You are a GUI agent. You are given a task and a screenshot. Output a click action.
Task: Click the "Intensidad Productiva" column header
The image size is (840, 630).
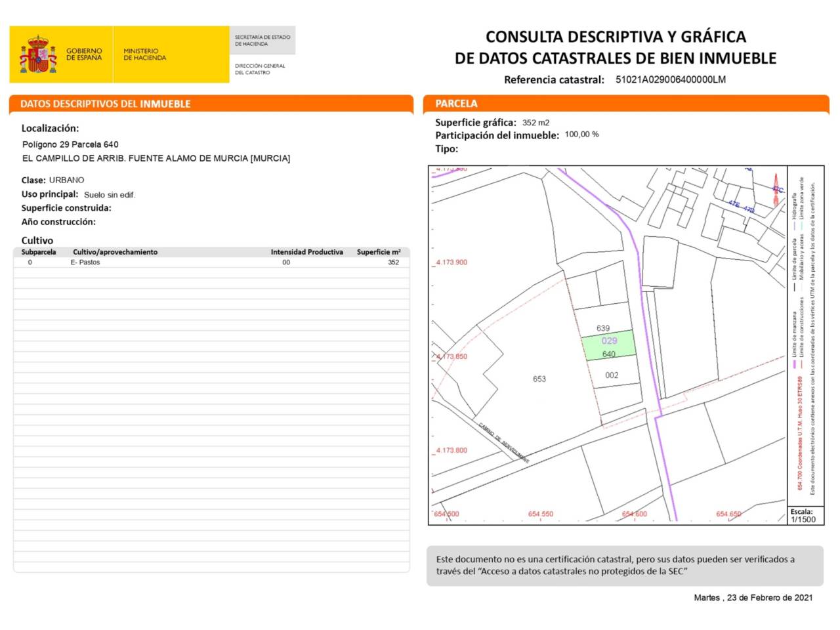pyautogui.click(x=307, y=252)
